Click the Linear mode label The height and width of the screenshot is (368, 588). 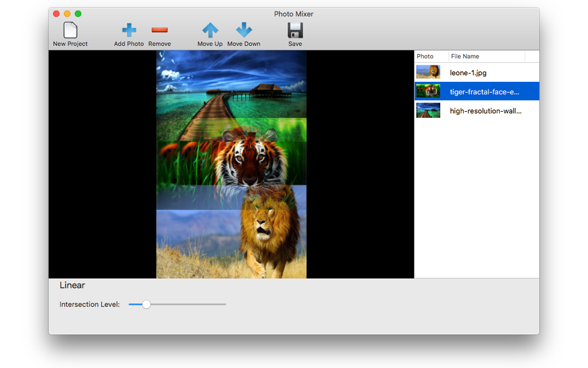72,285
